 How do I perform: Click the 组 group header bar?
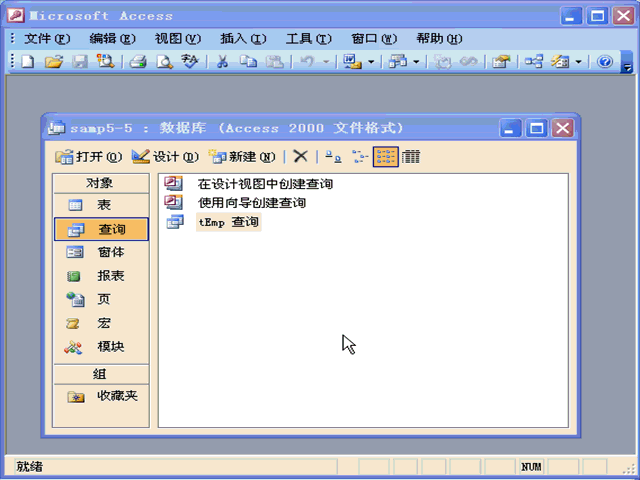101,374
